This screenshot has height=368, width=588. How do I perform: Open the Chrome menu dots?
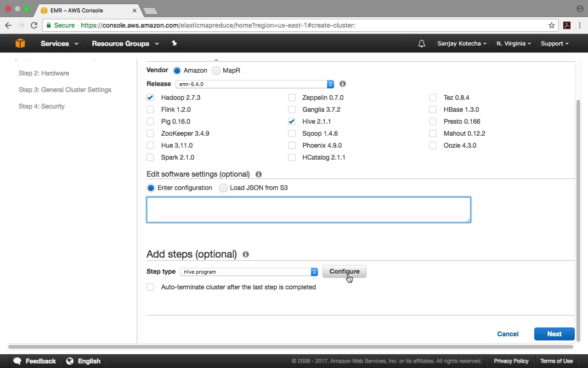point(580,25)
